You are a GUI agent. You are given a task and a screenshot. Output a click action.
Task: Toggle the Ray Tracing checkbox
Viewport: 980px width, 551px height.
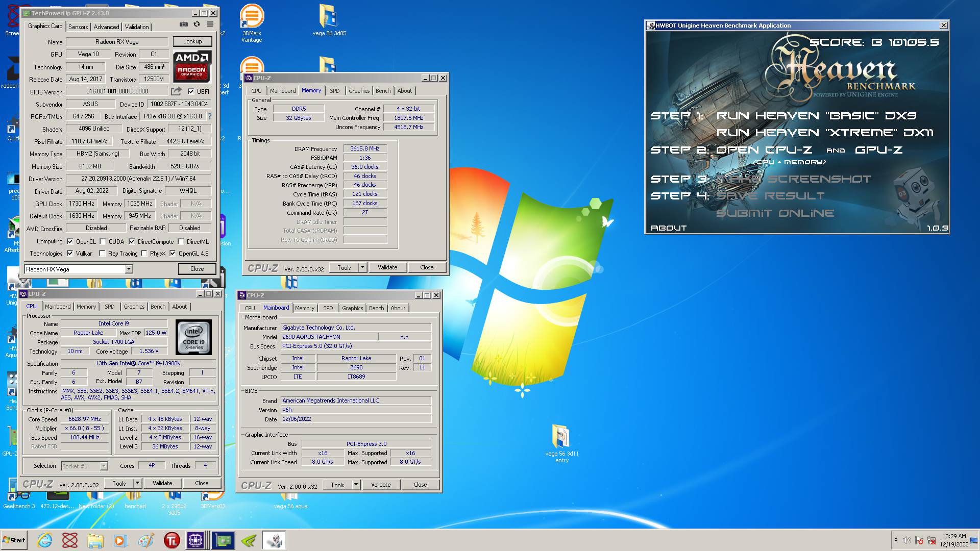pos(102,253)
